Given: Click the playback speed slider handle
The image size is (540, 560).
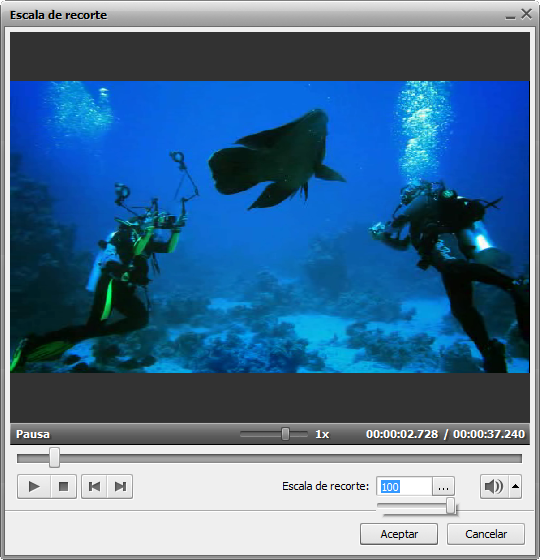Looking at the screenshot, I should pos(285,434).
